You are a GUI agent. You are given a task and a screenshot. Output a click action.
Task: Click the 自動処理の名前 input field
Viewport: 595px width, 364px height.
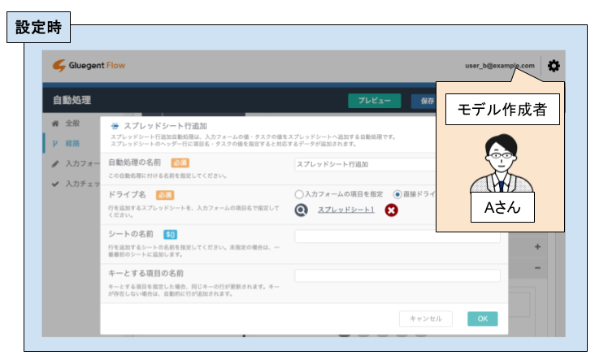366,164
